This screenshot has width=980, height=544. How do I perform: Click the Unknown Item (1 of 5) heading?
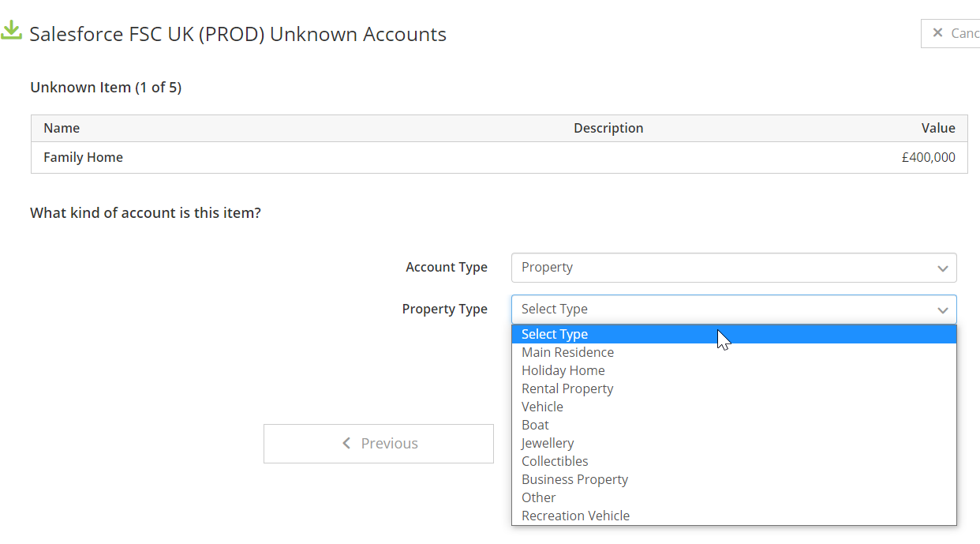coord(106,88)
